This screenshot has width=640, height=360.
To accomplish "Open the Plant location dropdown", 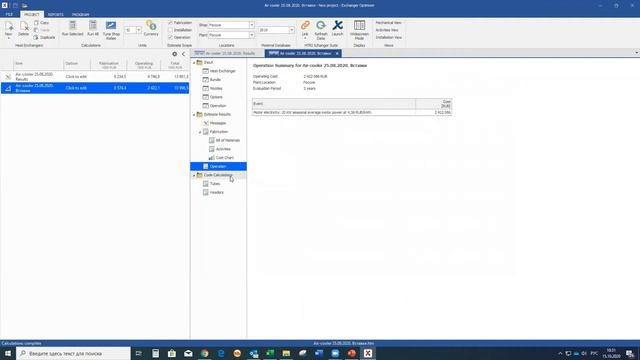I will tap(251, 35).
